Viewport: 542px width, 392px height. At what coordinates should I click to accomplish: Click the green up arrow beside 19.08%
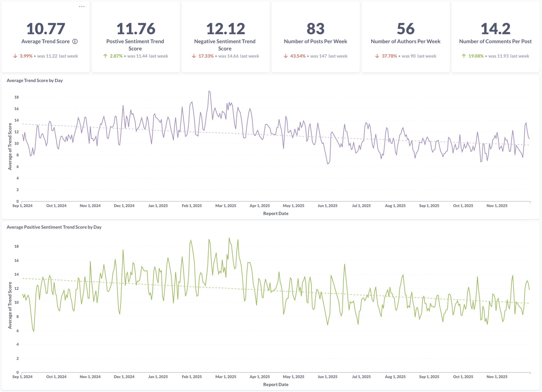coord(464,56)
